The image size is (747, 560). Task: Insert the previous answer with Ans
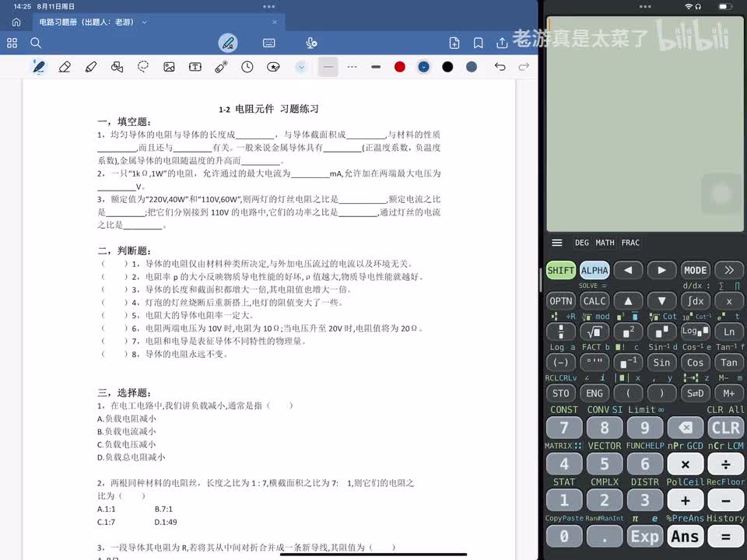tap(685, 537)
